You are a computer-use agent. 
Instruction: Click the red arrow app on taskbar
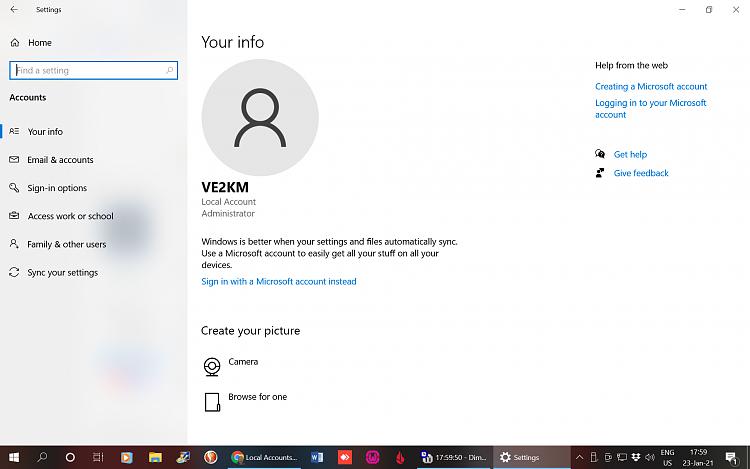pos(344,458)
